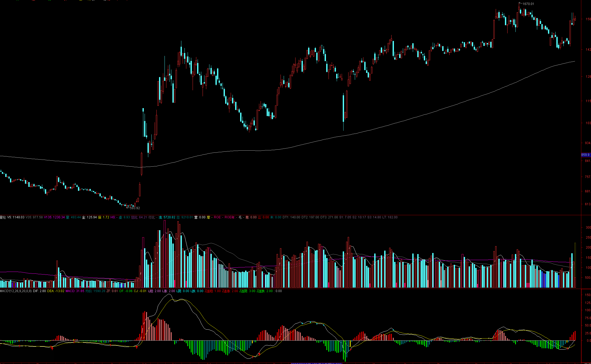Click the 593.92 low price marker
This screenshot has width=591, height=364.
click(x=135, y=208)
